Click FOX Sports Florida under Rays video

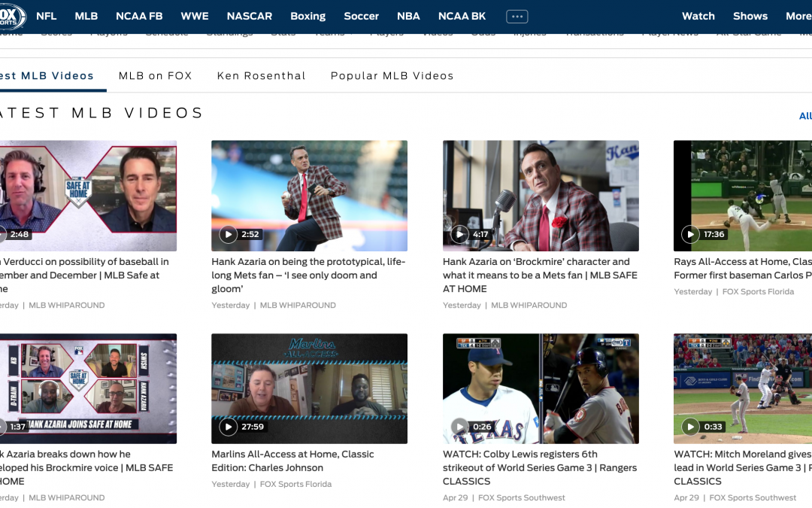tap(758, 292)
